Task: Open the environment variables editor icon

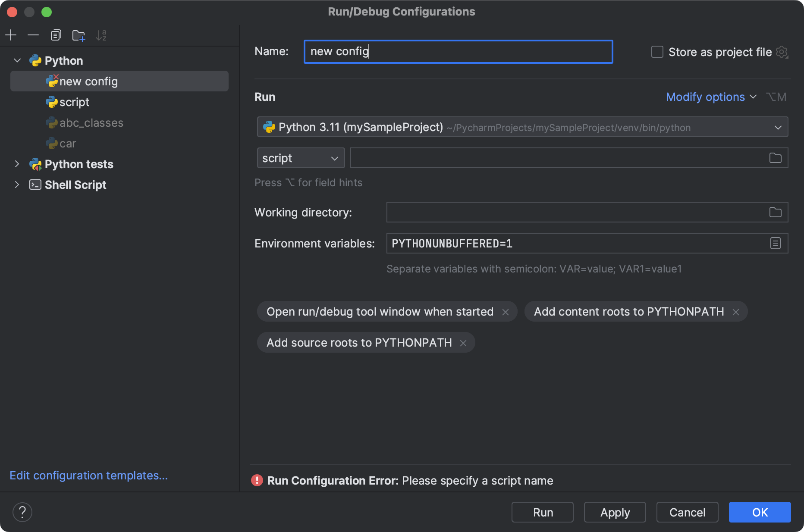Action: (775, 244)
